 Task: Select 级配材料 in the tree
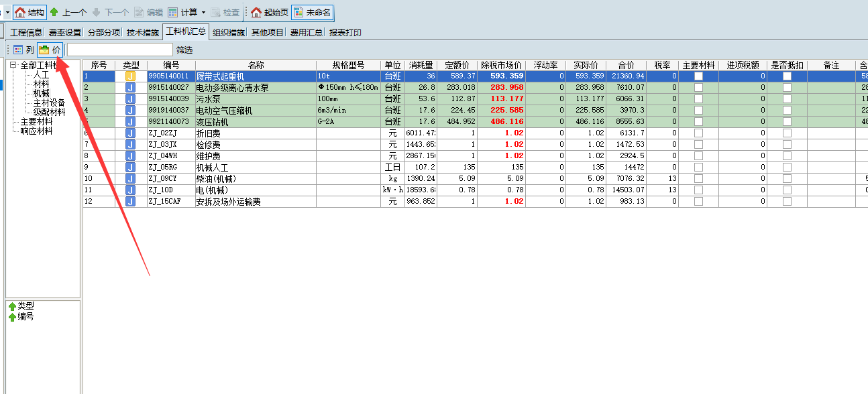click(49, 112)
